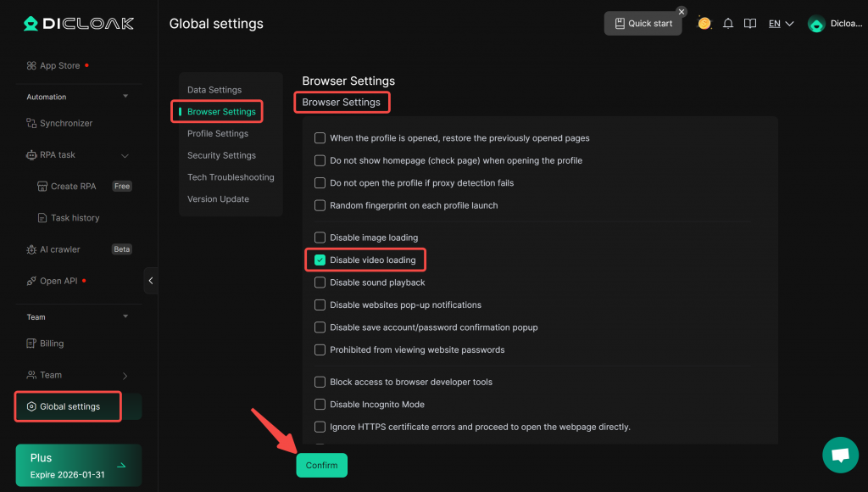Click the Confirm button
This screenshot has height=492, width=868.
pyautogui.click(x=321, y=465)
